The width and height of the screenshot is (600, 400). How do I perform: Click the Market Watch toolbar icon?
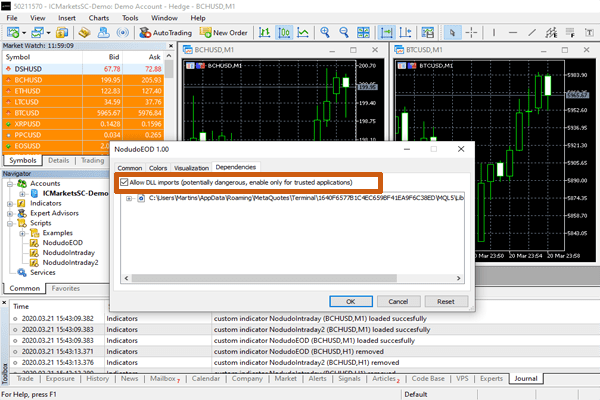coord(62,33)
